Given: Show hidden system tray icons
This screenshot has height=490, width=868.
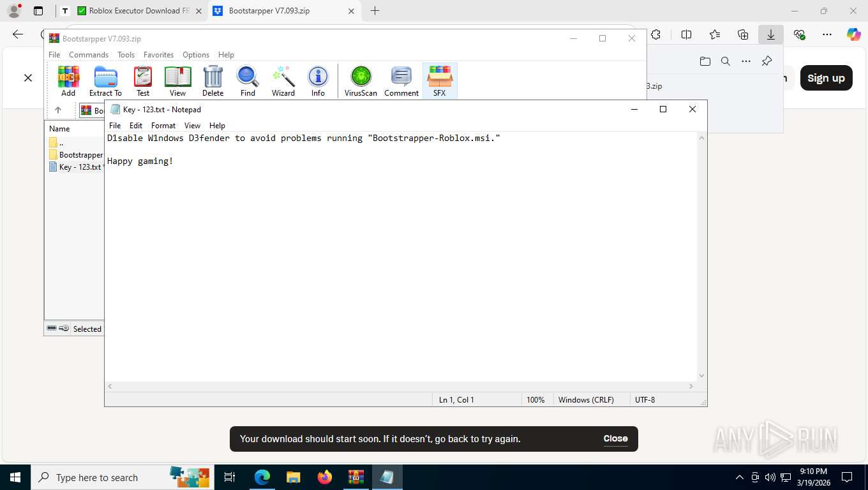Looking at the screenshot, I should [x=740, y=477].
